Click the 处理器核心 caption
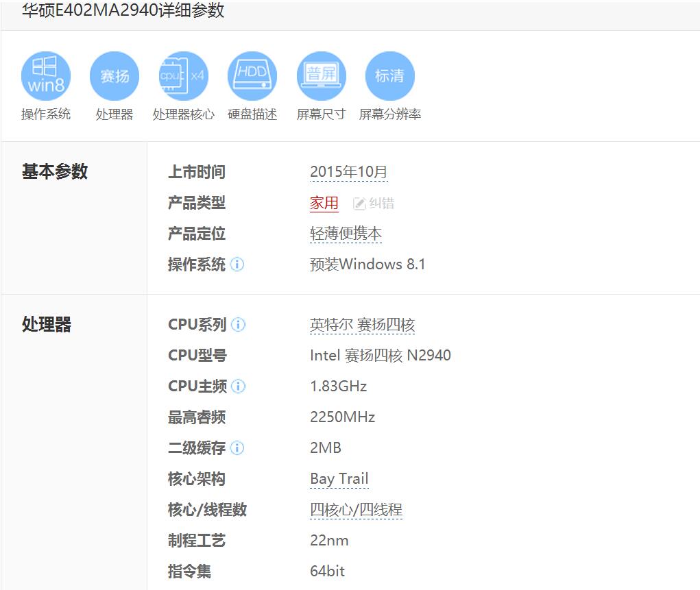Image resolution: width=700 pixels, height=590 pixels. (184, 114)
